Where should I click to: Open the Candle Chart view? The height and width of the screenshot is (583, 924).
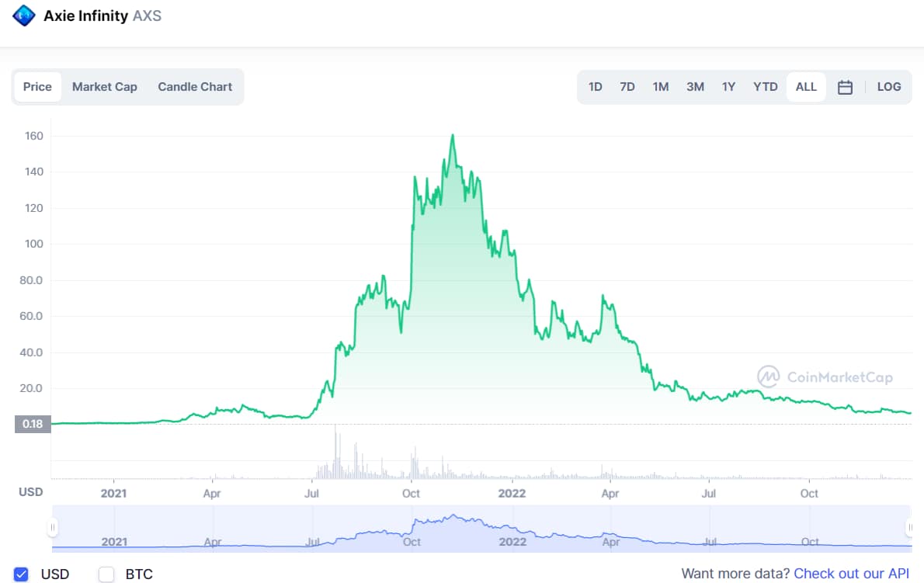(195, 87)
